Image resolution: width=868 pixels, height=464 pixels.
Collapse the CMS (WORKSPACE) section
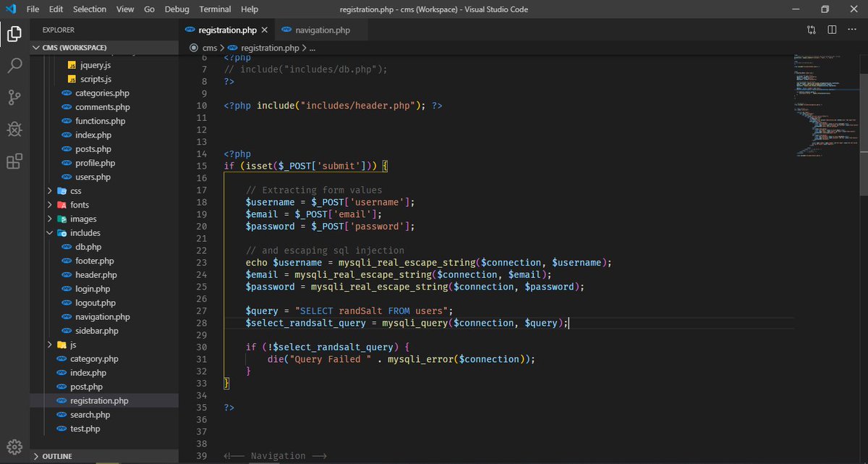click(104, 48)
